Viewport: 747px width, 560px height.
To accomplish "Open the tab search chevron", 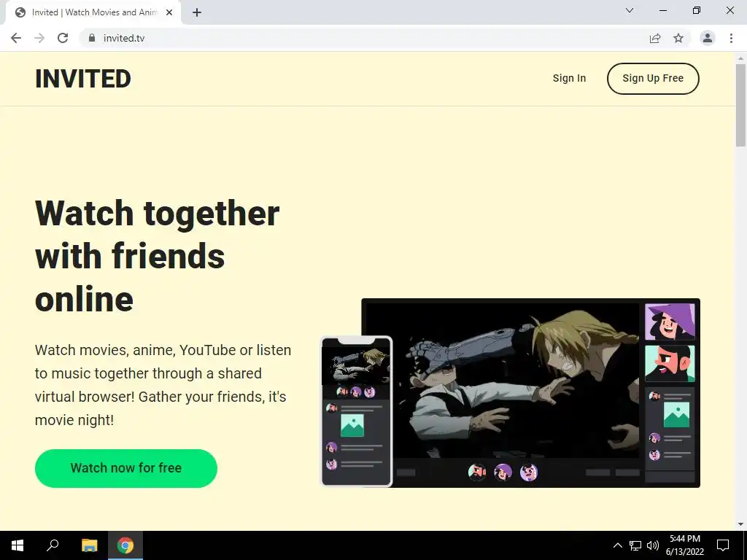I will [630, 10].
